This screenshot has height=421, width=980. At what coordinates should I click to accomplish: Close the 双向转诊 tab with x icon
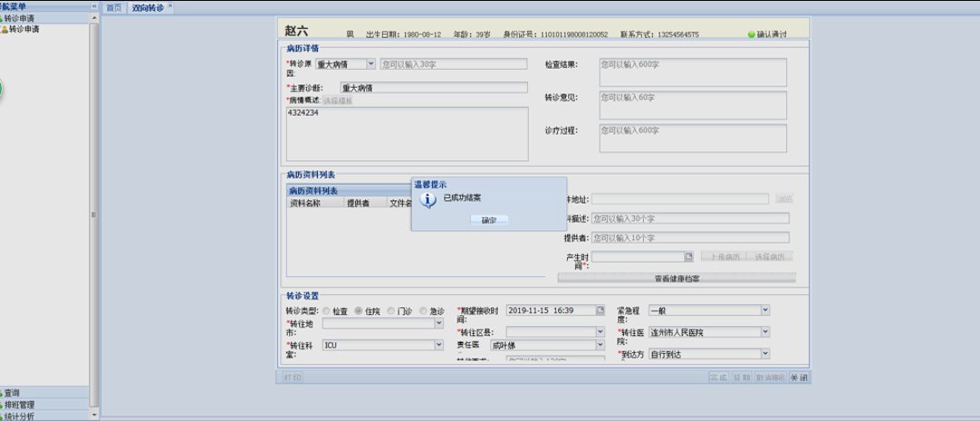coord(171,6)
